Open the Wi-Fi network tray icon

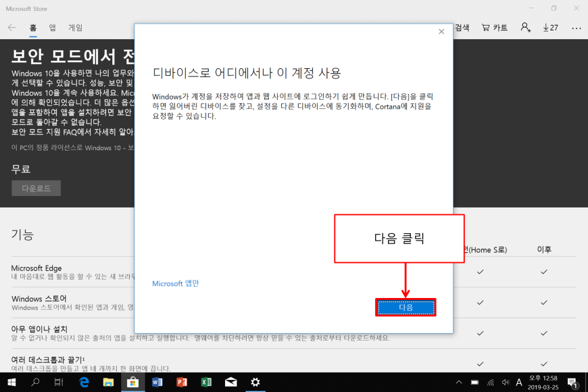(491, 383)
